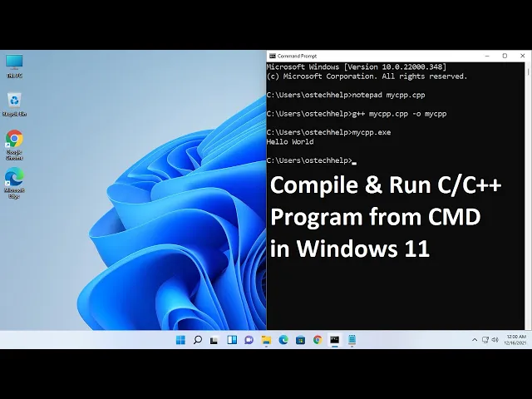Click the Microsoft Windows version line
Image resolution: width=532 pixels, height=399 pixels.
pos(357,66)
